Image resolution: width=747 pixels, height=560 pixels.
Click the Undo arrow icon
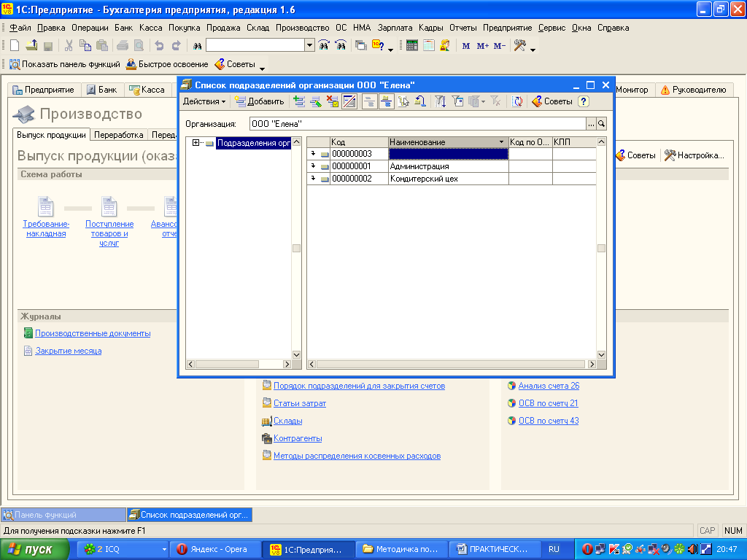[159, 46]
